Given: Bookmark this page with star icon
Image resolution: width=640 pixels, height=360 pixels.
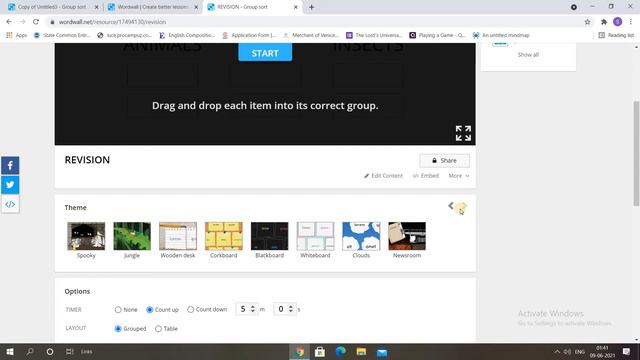Looking at the screenshot, I should [x=587, y=22].
